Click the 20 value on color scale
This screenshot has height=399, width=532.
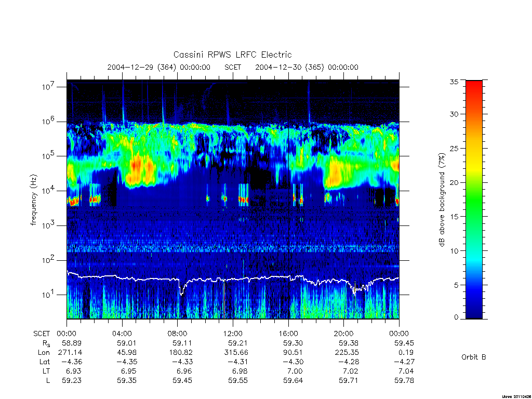tap(454, 182)
